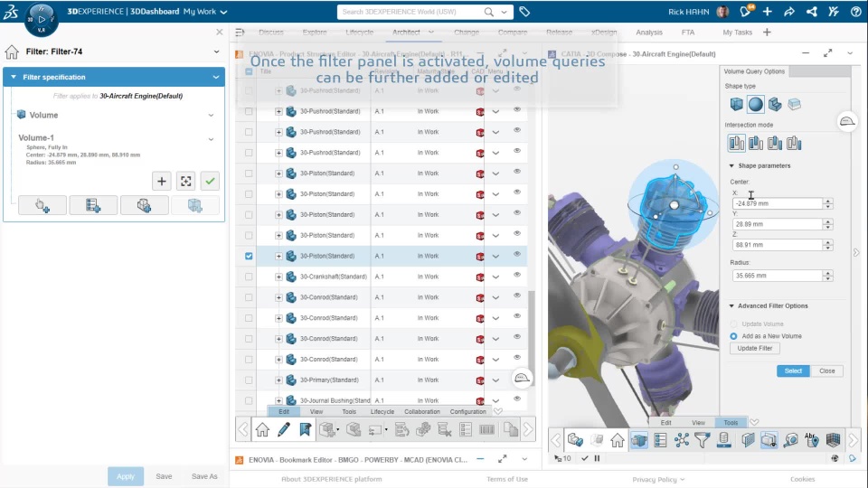The height and width of the screenshot is (488, 868).
Task: Click the pencil edit icon in bottom toolbar
Action: tap(284, 429)
